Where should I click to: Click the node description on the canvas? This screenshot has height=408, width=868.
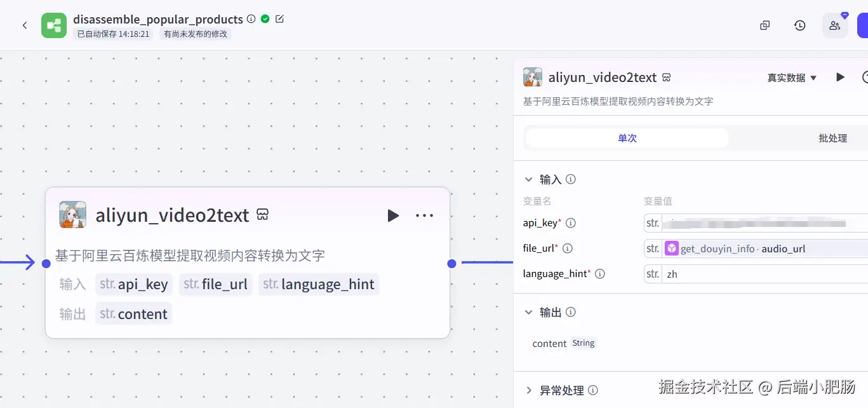pos(190,255)
